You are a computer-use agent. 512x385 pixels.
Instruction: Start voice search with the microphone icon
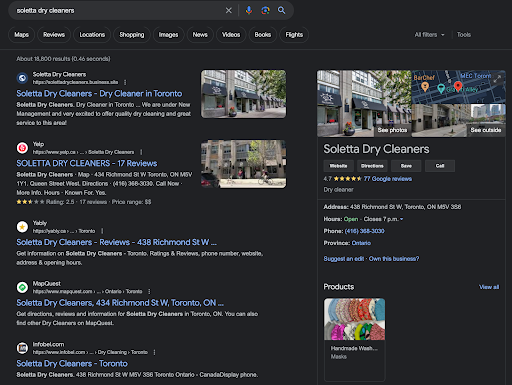tap(249, 11)
